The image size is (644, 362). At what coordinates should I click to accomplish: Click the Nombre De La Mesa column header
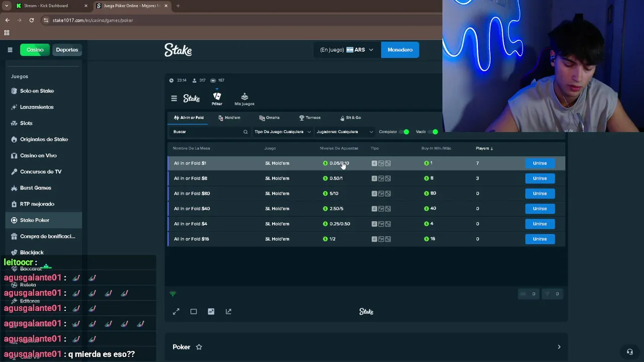(x=191, y=148)
